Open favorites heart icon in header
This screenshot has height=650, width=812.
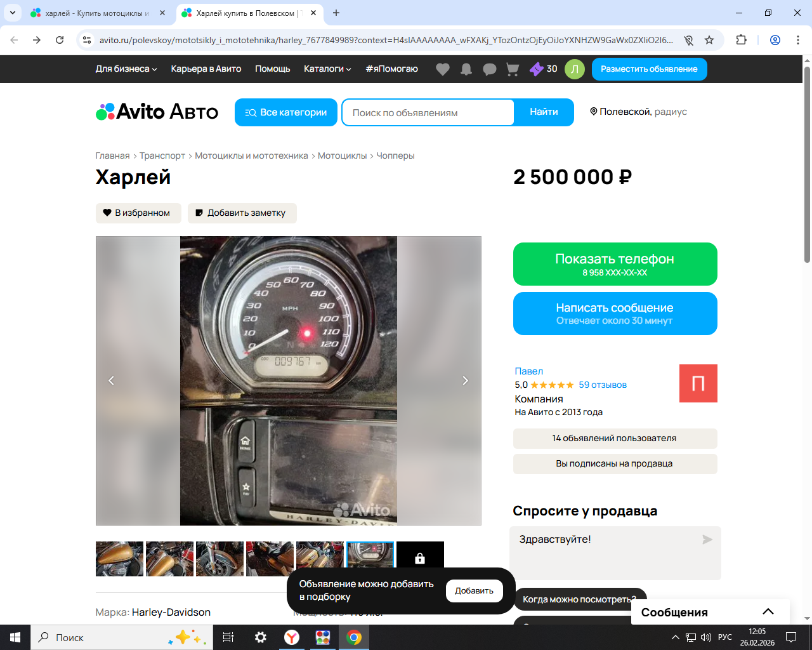click(443, 69)
